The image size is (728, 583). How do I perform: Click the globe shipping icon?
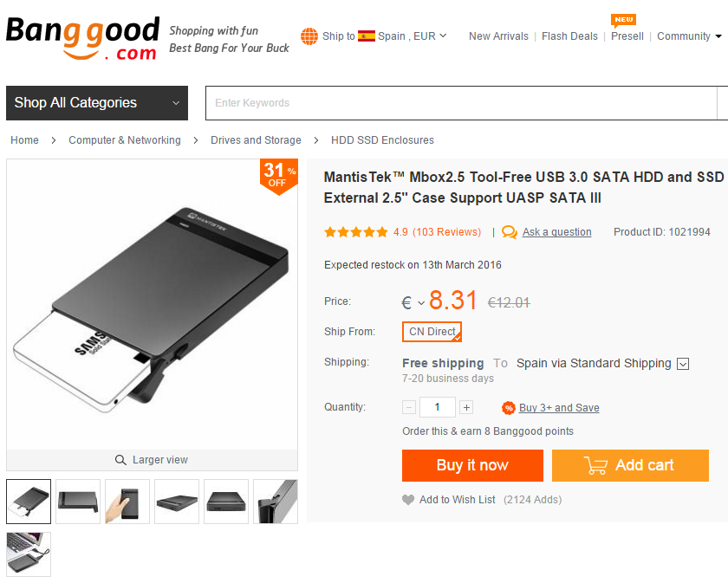[x=309, y=36]
